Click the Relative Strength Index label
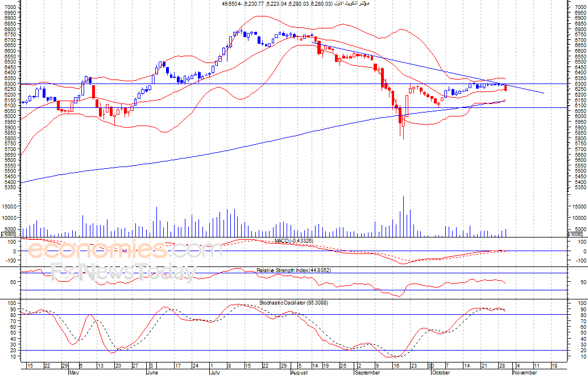588x375 pixels. click(x=293, y=270)
